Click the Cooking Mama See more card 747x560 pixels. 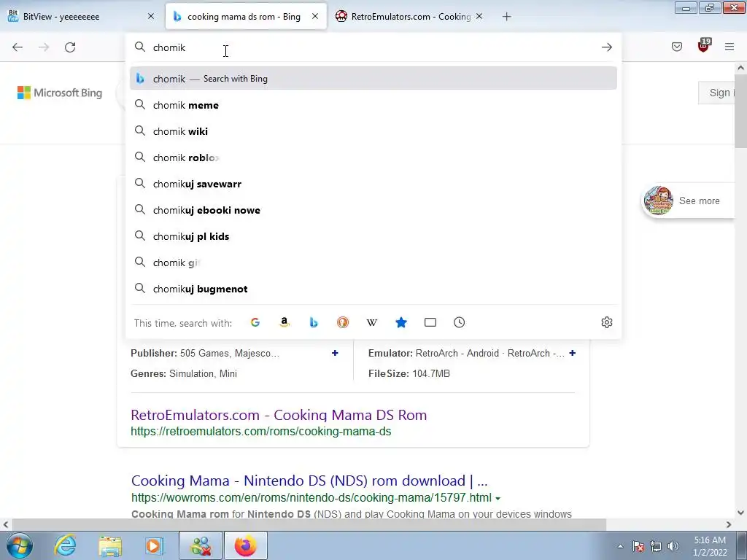[x=689, y=201]
